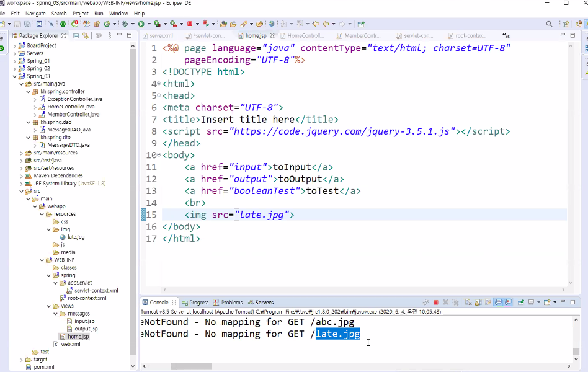Fold the body tag at line 10

point(159,155)
